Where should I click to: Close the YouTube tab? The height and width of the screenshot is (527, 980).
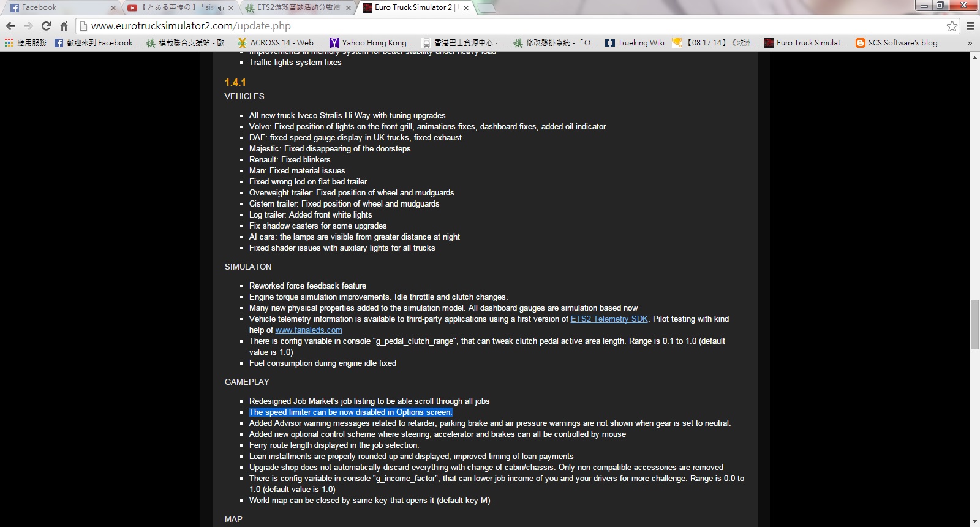231,8
